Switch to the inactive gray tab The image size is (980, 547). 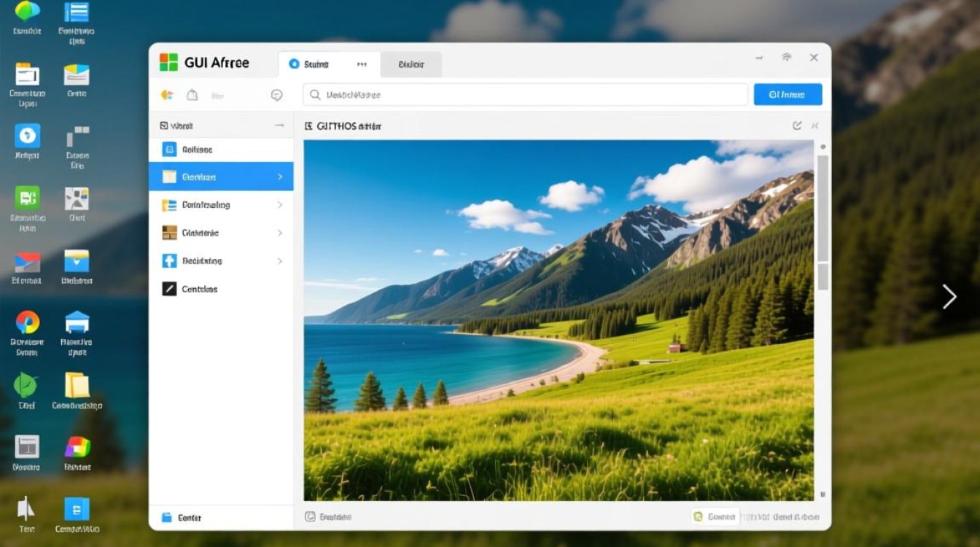[x=411, y=64]
